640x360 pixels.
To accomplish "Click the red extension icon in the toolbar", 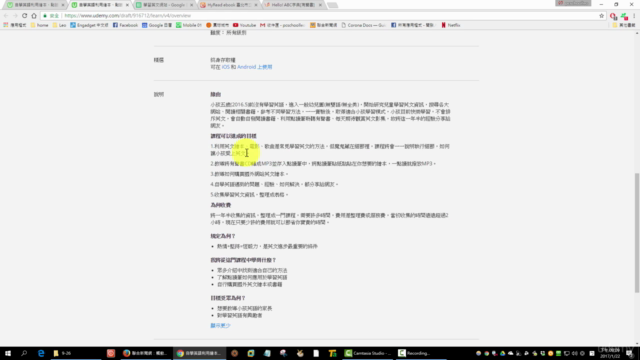I will tap(613, 16).
